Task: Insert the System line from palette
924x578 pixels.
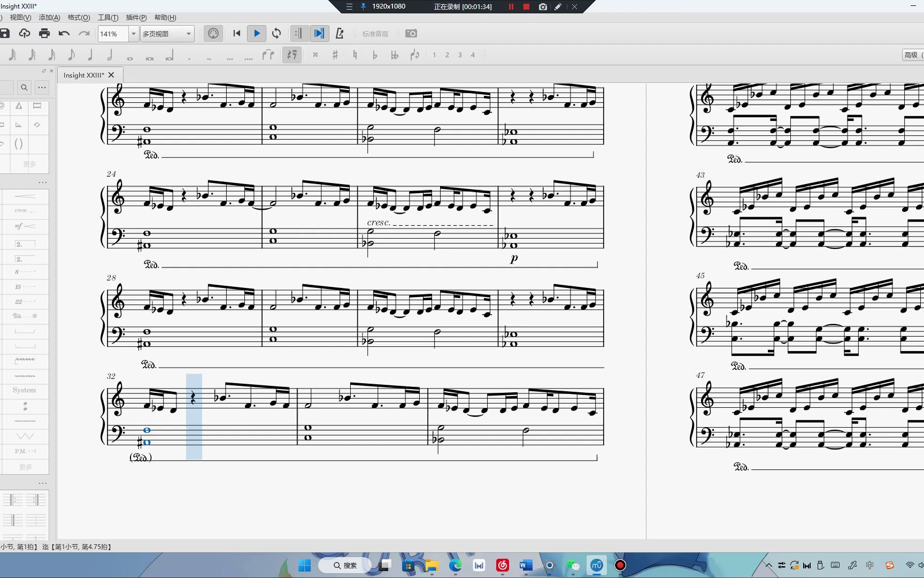Action: 25,390
